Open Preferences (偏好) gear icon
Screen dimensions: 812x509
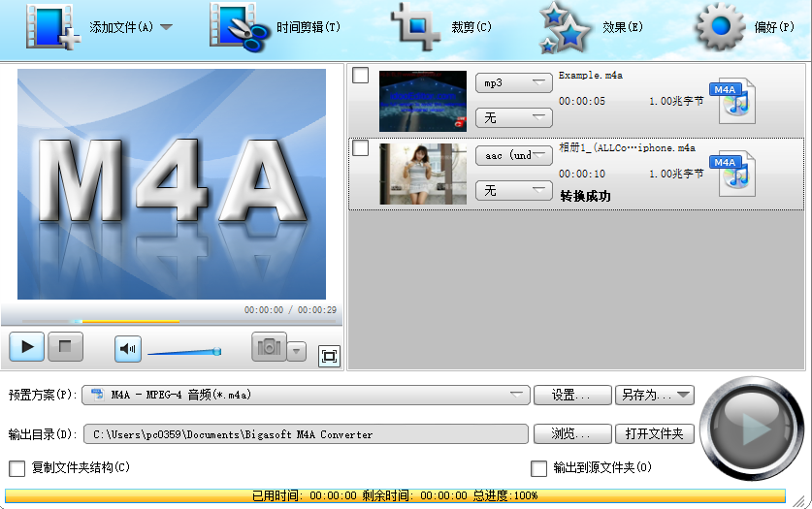click(x=720, y=27)
